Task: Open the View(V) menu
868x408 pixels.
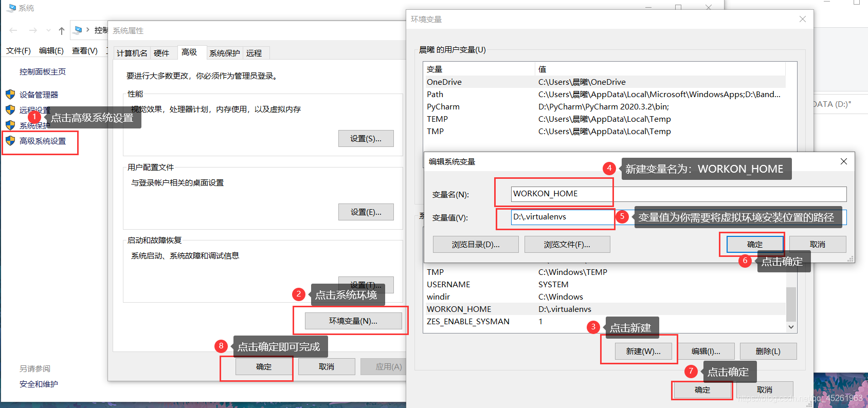Action: [85, 51]
